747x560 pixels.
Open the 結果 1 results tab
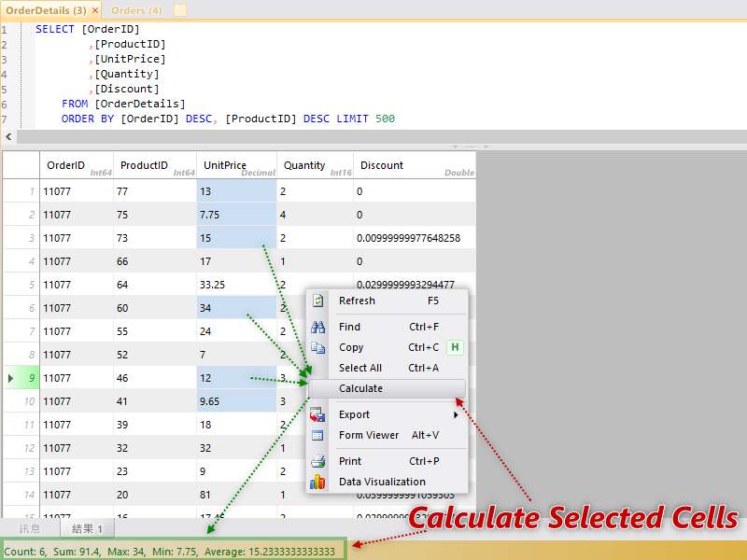[87, 528]
